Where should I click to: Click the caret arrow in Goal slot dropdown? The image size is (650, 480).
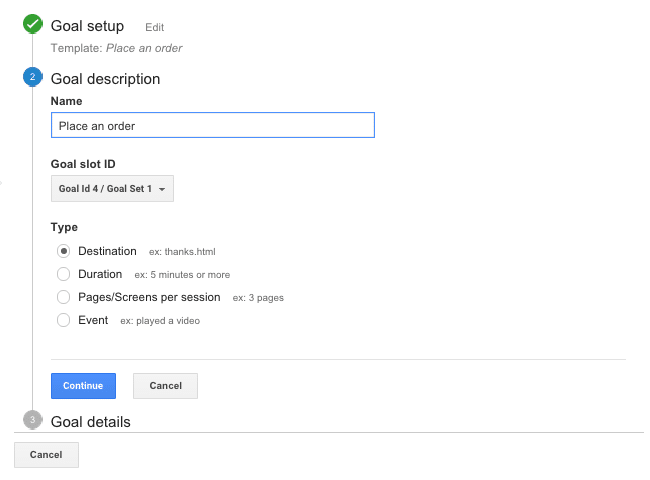(162, 189)
